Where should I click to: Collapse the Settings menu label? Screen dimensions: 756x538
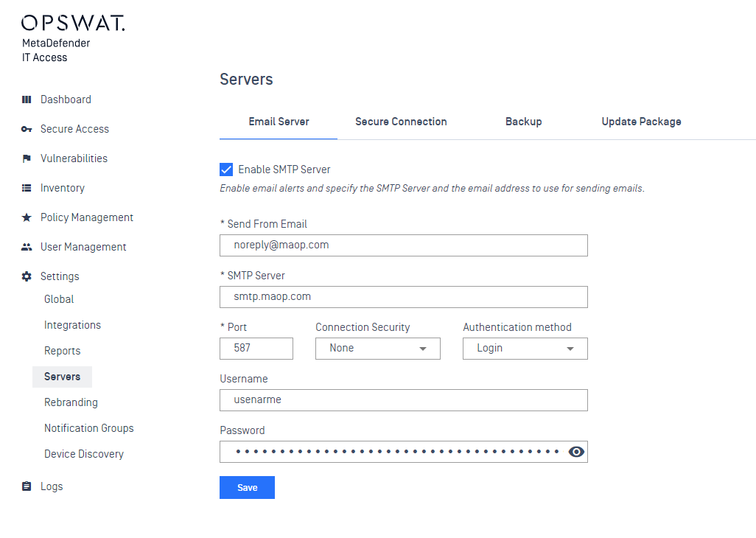pos(60,276)
